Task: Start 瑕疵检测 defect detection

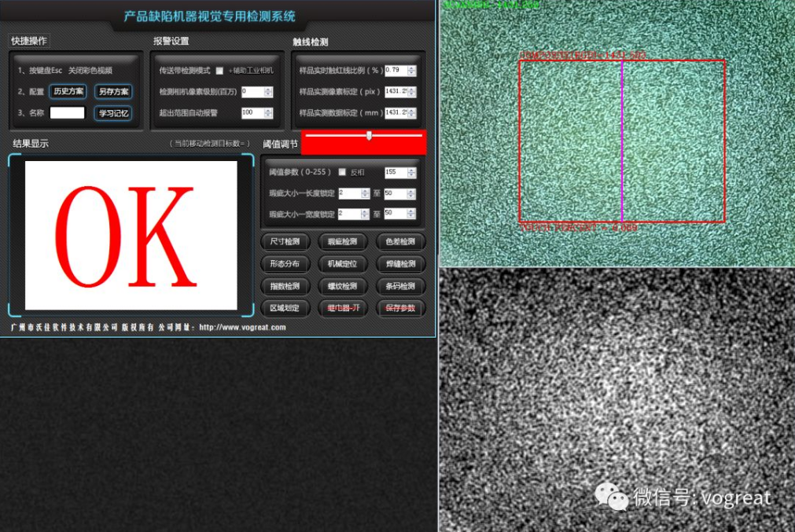Action: point(343,241)
